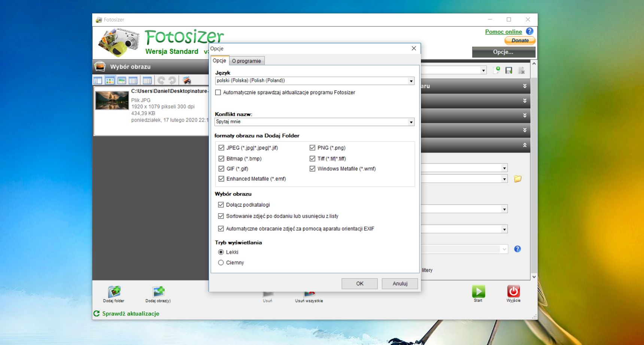This screenshot has width=644, height=345.
Task: Open the Język language dropdown
Action: click(315, 81)
